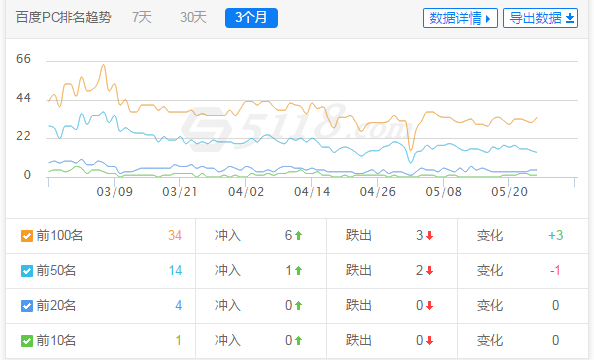This screenshot has height=360, width=594.
Task: Click the 导出数据 export button
Action: tap(540, 18)
